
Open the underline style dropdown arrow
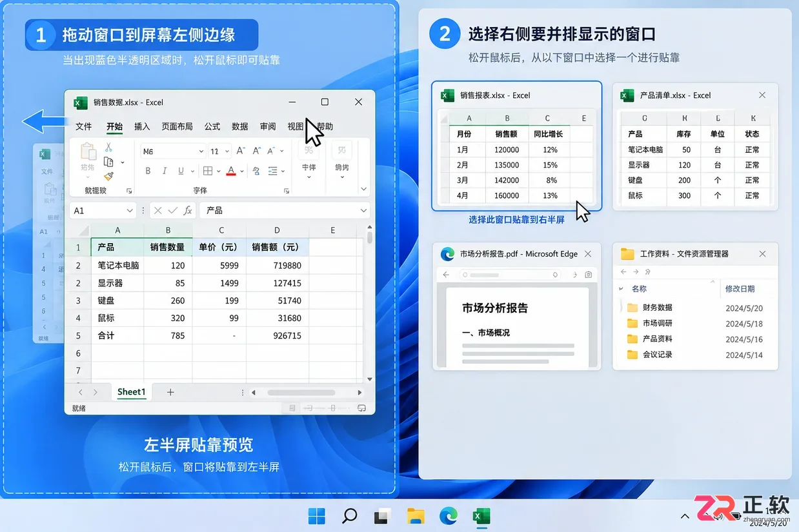coord(192,172)
